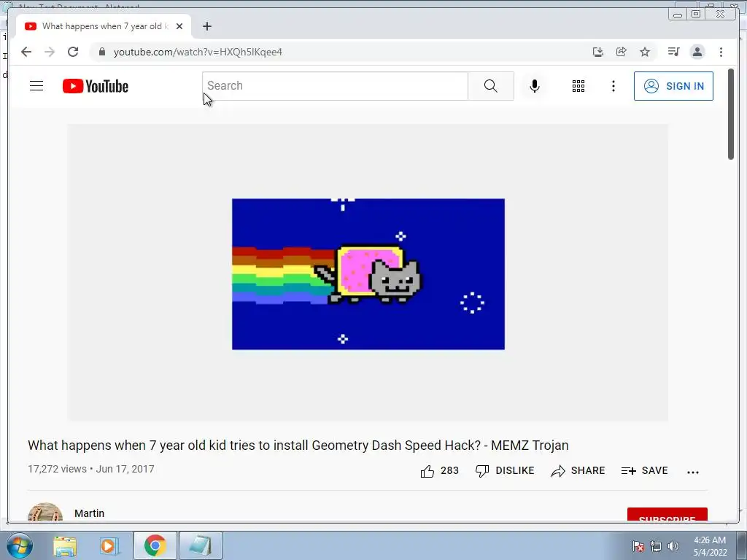
Task: Open Windows Media Player from the taskbar
Action: [109, 545]
